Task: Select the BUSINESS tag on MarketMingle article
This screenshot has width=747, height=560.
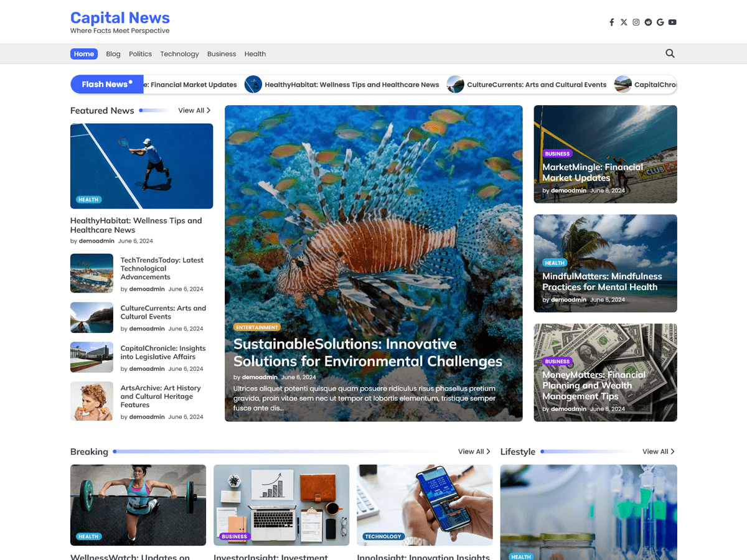Action: pyautogui.click(x=557, y=153)
